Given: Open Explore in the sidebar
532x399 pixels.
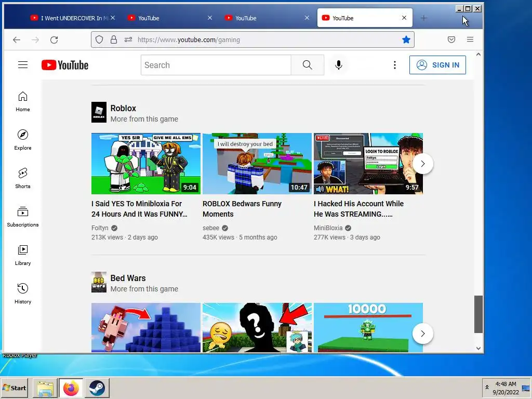Looking at the screenshot, I should tap(23, 140).
